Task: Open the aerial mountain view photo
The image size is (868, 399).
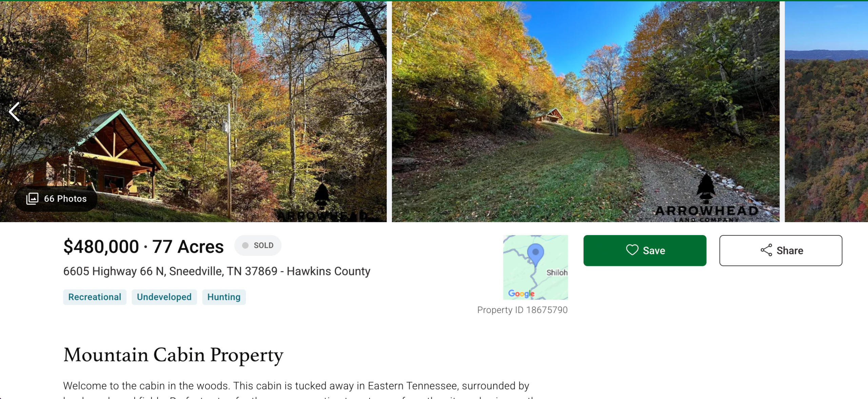Action: click(826, 112)
